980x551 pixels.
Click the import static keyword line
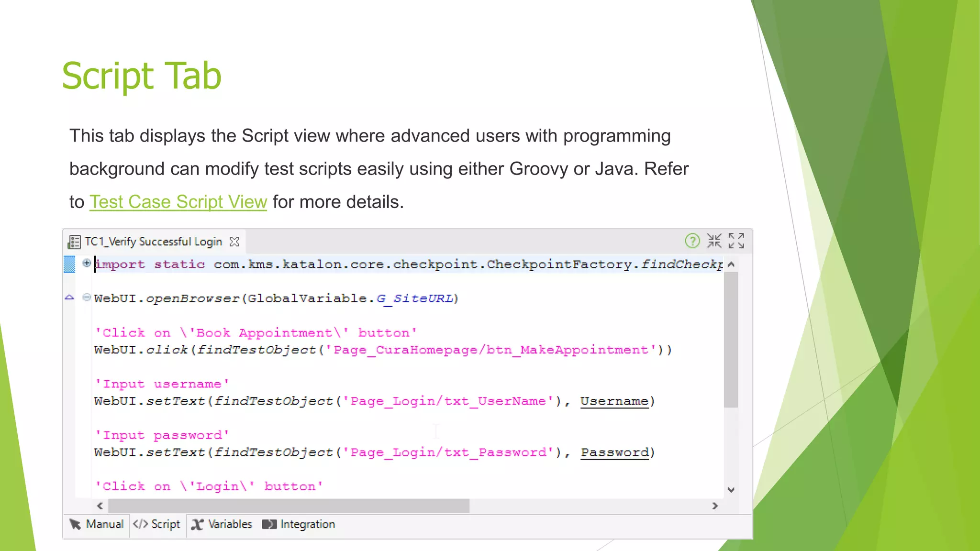409,264
